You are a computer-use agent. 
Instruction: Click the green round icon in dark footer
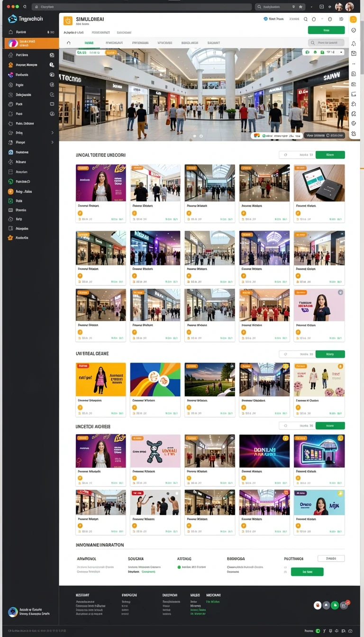[335, 605]
